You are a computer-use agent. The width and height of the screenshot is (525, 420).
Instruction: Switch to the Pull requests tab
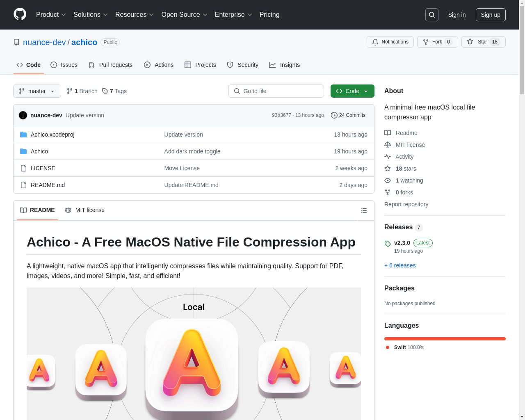[110, 65]
